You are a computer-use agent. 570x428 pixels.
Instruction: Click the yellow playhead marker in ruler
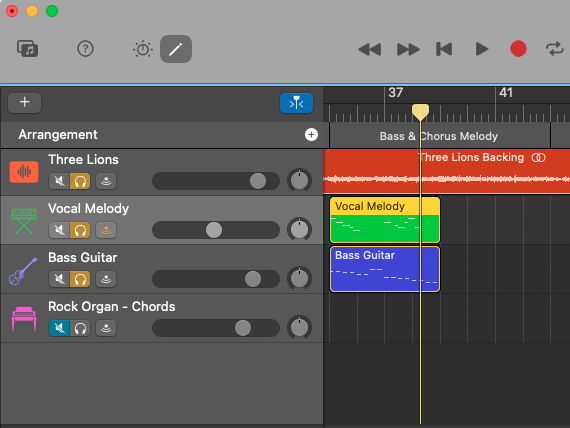point(421,112)
